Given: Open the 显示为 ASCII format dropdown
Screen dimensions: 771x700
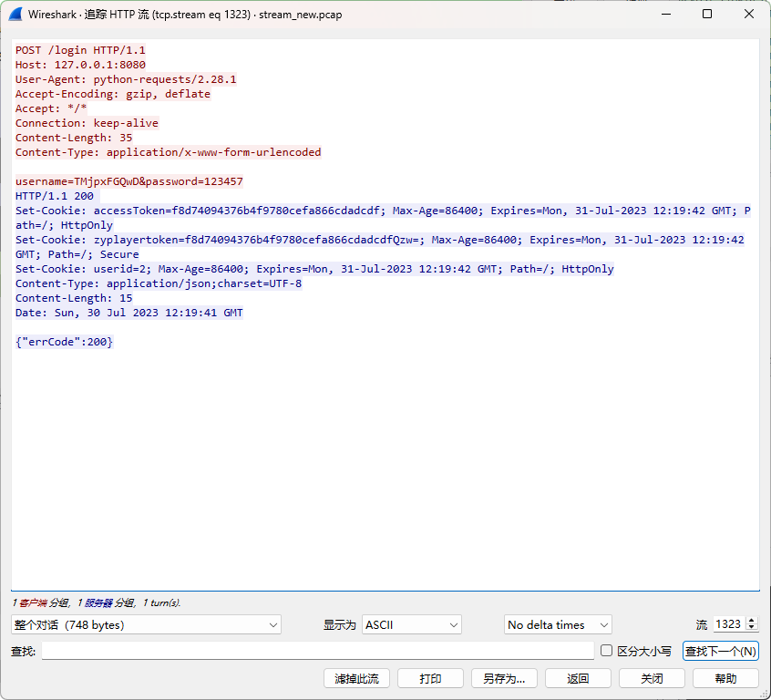Looking at the screenshot, I should tap(412, 624).
